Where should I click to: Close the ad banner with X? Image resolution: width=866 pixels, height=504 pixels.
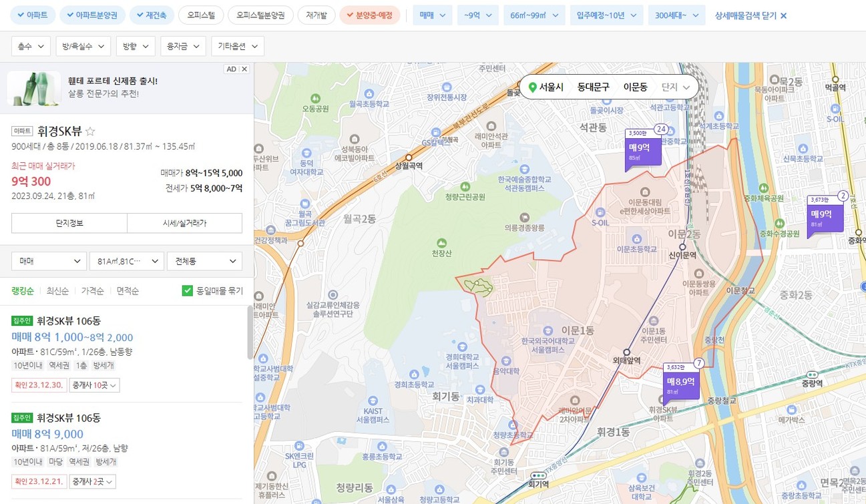coord(244,69)
